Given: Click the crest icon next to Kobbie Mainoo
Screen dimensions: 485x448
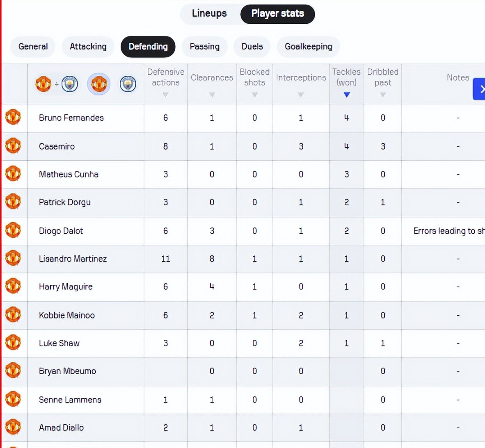Looking at the screenshot, I should click(x=13, y=315).
